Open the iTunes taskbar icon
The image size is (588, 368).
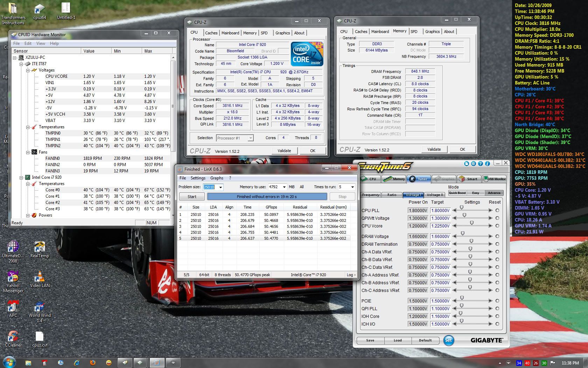point(61,362)
